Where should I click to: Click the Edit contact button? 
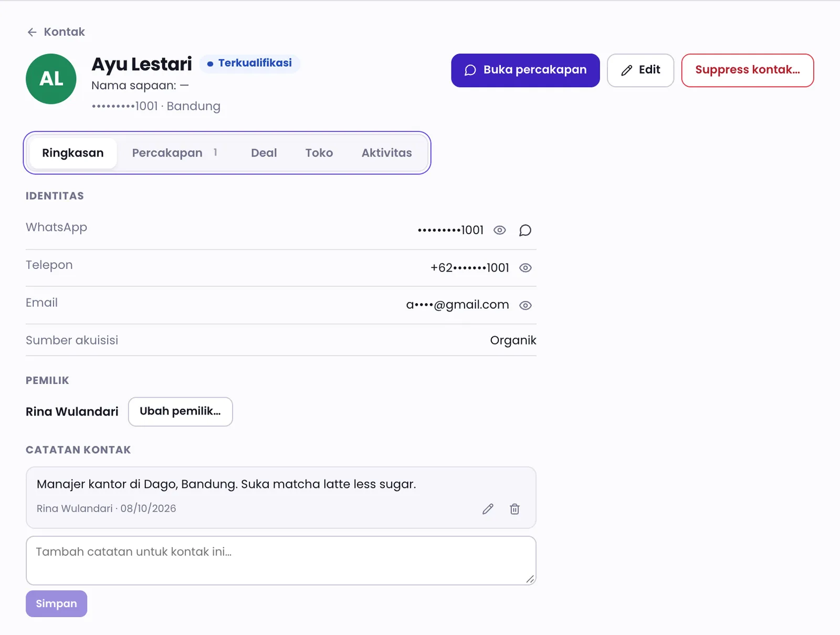640,70
